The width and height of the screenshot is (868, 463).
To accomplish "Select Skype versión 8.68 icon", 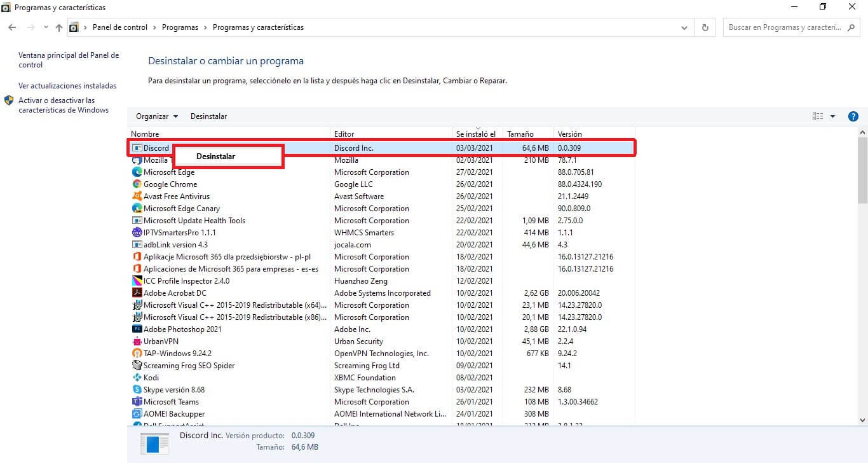I will pyautogui.click(x=137, y=390).
